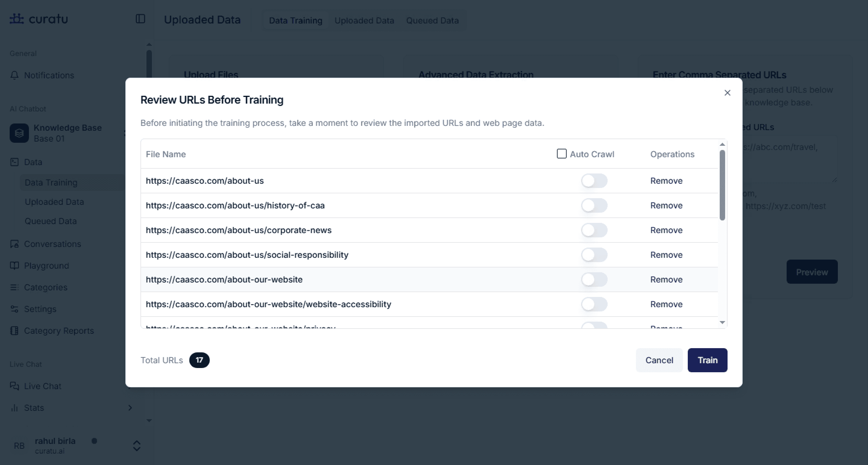Click the curatu logo icon

click(17, 18)
